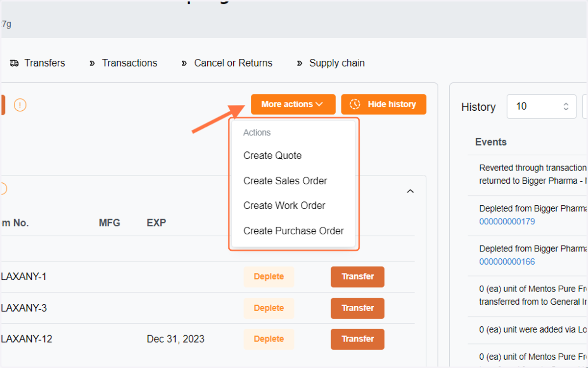The height and width of the screenshot is (368, 588).
Task: Open the Transactions tab
Action: pos(123,63)
